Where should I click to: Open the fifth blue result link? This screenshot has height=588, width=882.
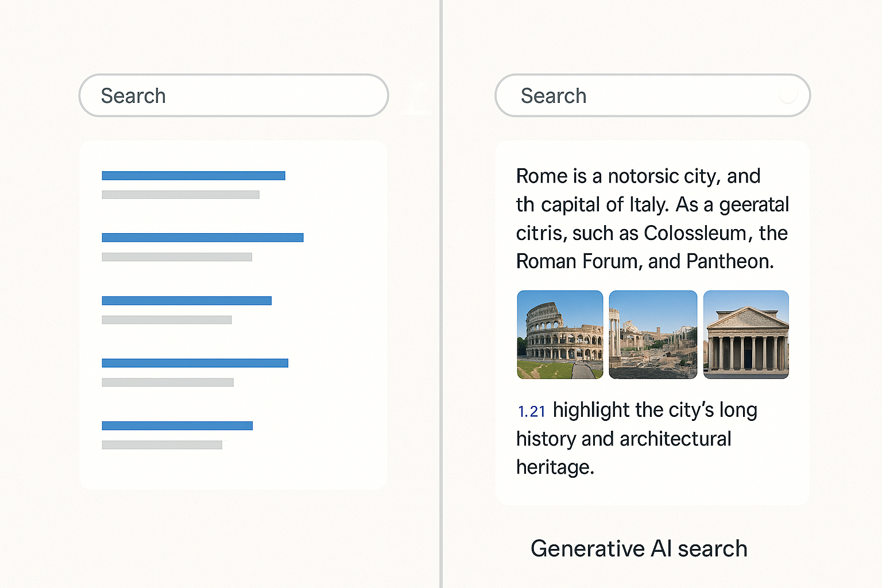pyautogui.click(x=177, y=425)
